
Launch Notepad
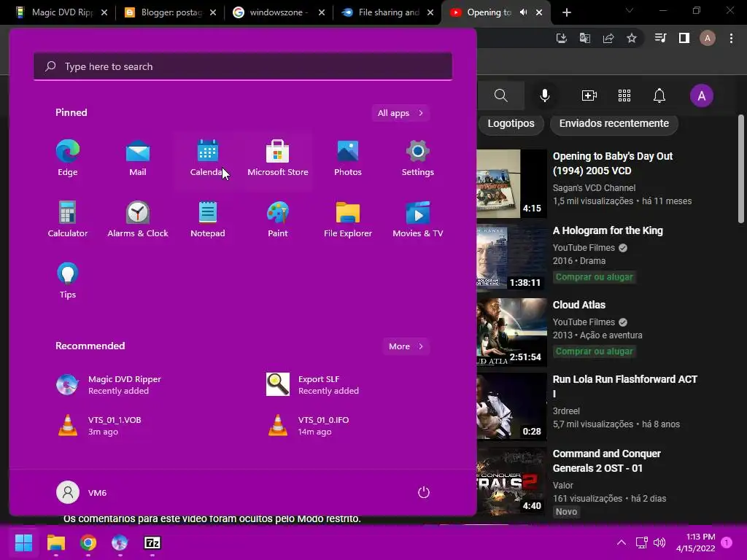pos(208,219)
